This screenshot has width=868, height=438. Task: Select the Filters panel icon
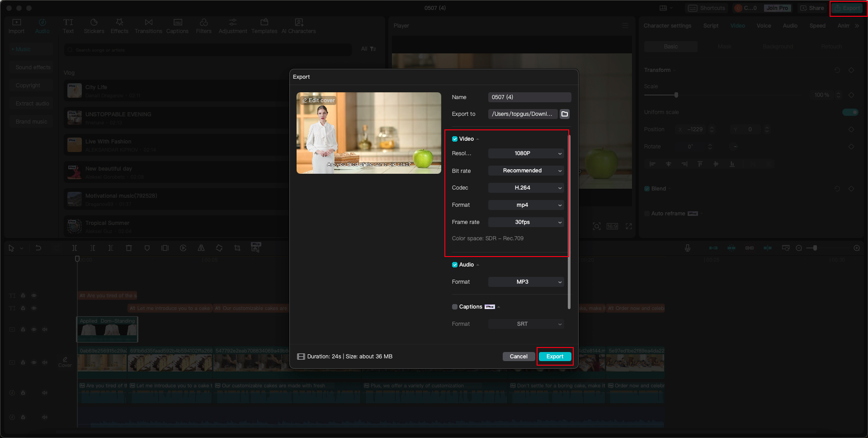[x=204, y=25]
